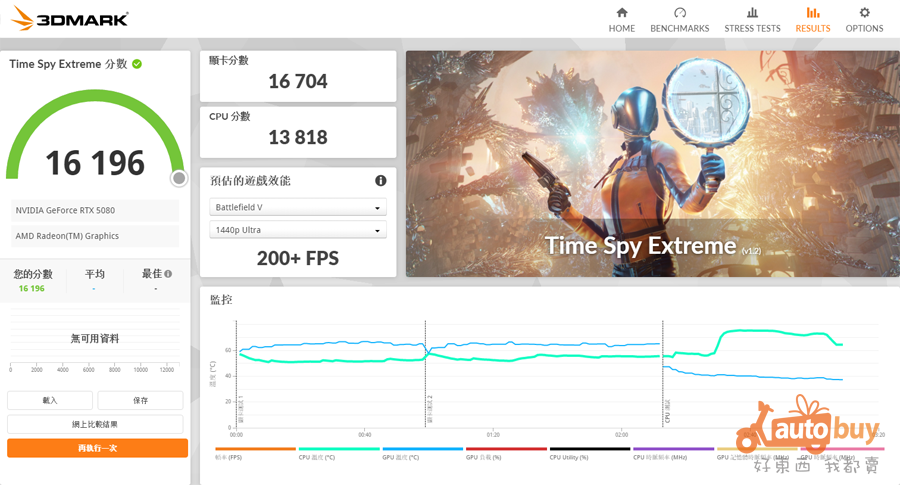This screenshot has height=485, width=900.
Task: Expand the Battlefield V game dropdown
Action: (298, 208)
